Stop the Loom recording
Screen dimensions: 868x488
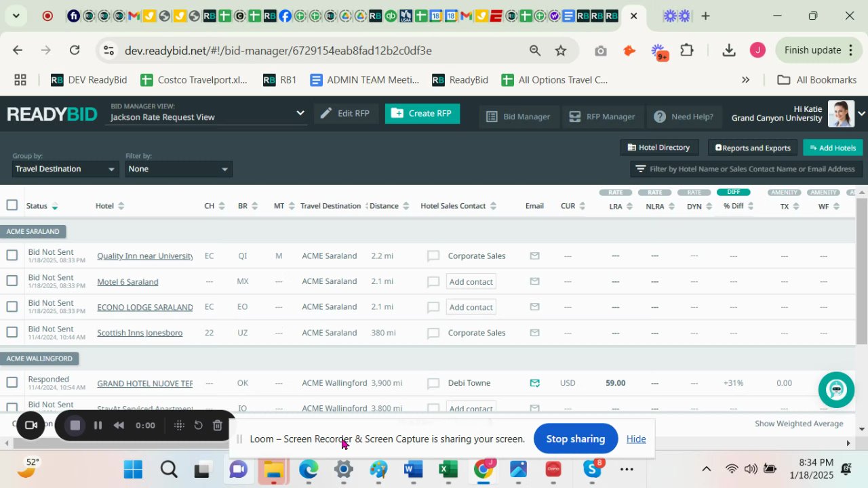point(75,426)
